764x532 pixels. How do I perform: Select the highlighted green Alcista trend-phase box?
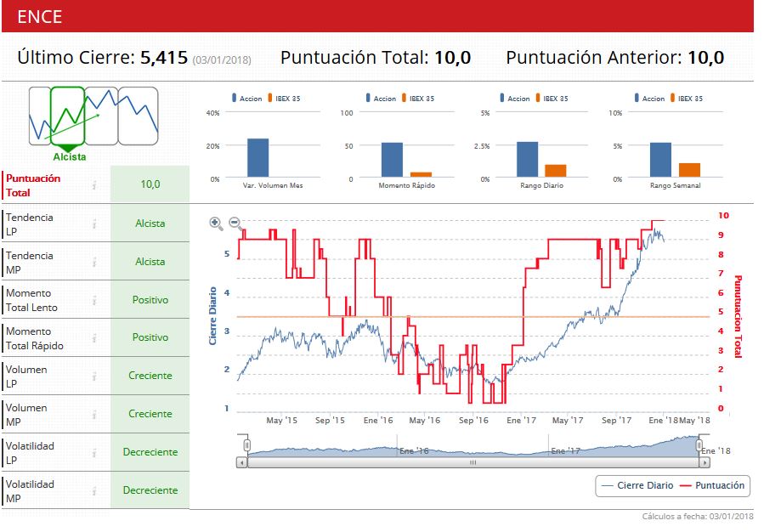pos(68,116)
